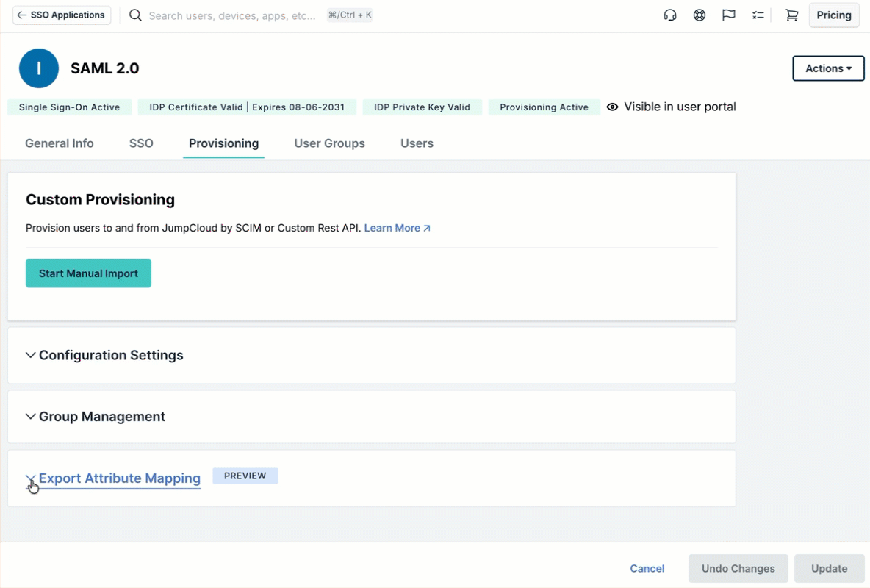Open the Actions dropdown
Image resolution: width=870 pixels, height=588 pixels.
click(828, 68)
